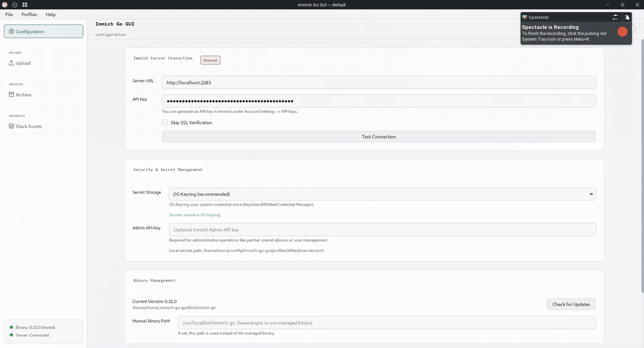
Task: Open Stack Assets via its layers icon
Action: 11,127
